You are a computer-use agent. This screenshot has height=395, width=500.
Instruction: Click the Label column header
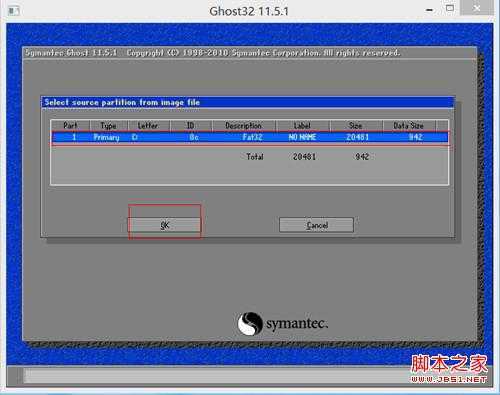coord(303,126)
